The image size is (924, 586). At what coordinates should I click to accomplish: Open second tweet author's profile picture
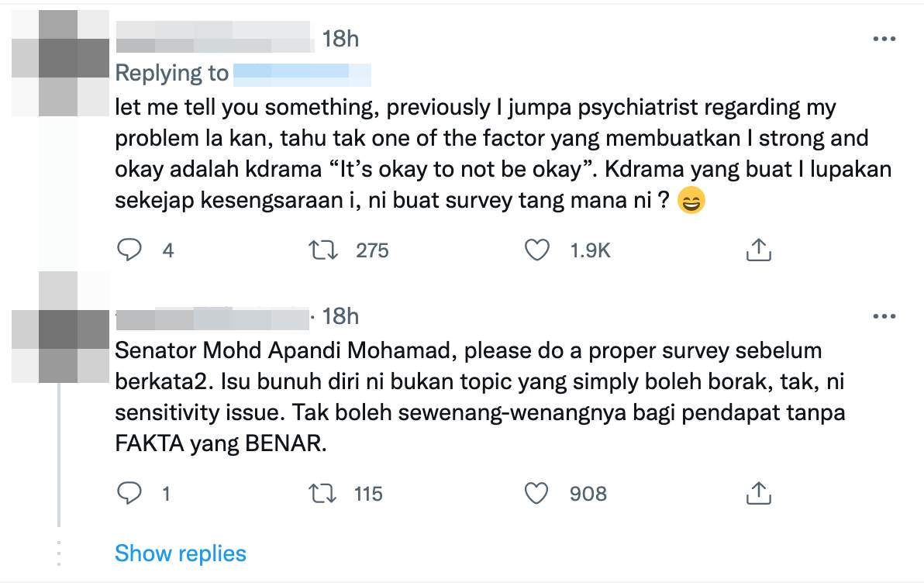60,327
